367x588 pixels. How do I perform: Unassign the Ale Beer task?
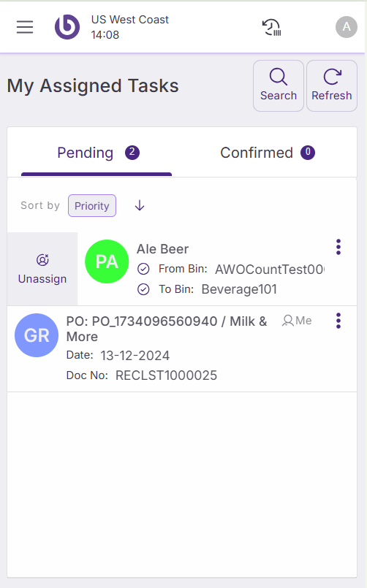point(42,269)
